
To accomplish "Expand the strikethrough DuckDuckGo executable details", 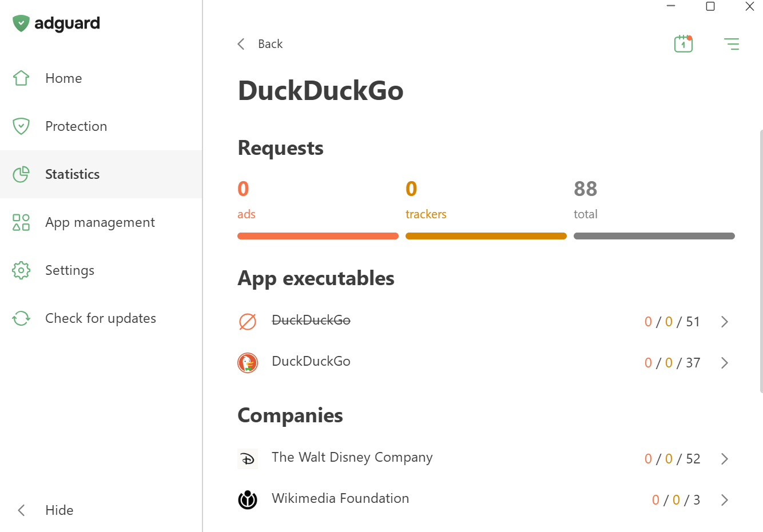I will [x=724, y=322].
